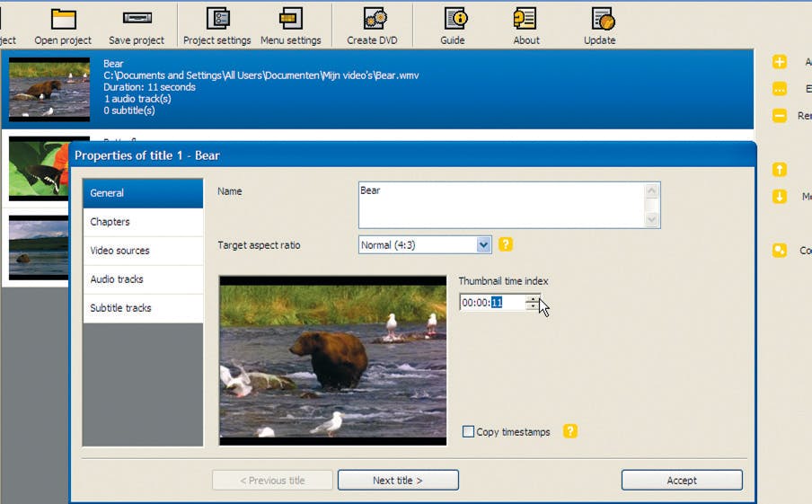
Task: Click the yellow minus remove title icon
Action: click(x=780, y=115)
